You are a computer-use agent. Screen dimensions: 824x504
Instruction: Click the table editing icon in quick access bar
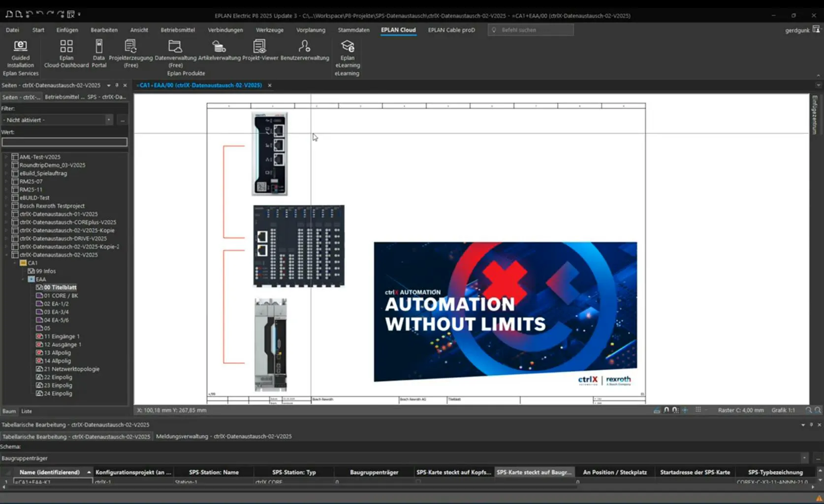(x=70, y=14)
